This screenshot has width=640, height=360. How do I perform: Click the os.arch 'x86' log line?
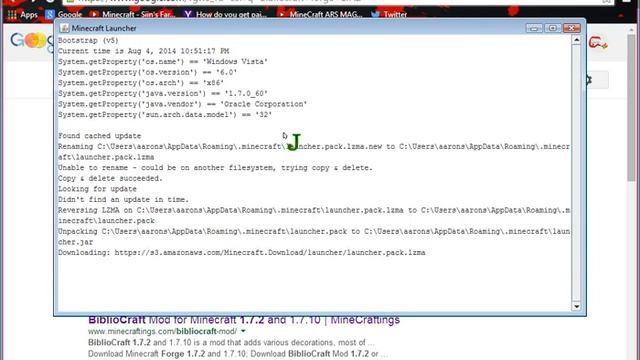[141, 83]
